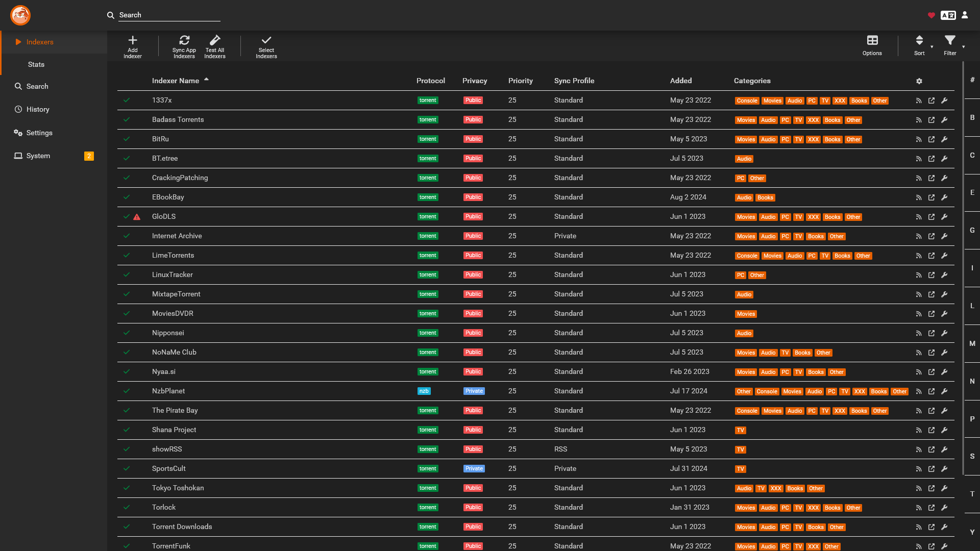Open wrench icon for Badass Torrents
The width and height of the screenshot is (980, 551).
click(944, 120)
